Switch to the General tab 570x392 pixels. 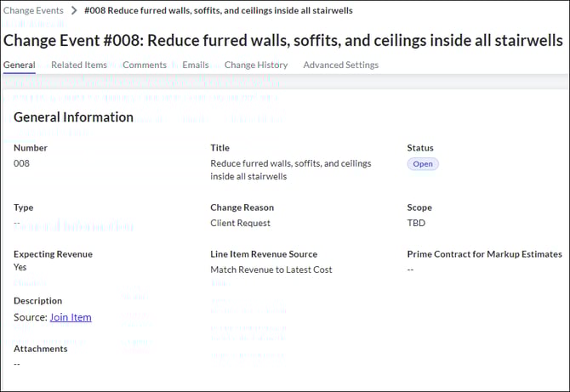[x=19, y=65]
